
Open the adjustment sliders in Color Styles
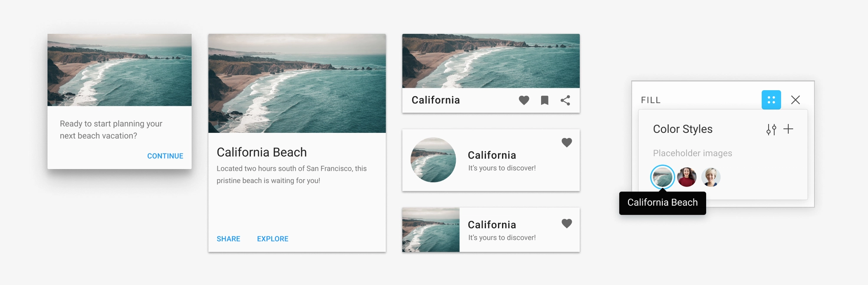coord(771,129)
